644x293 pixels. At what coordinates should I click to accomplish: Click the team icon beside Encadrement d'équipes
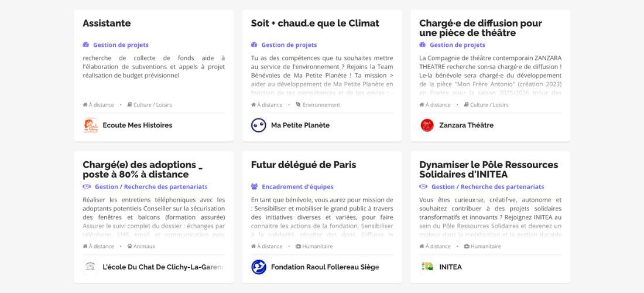255,187
